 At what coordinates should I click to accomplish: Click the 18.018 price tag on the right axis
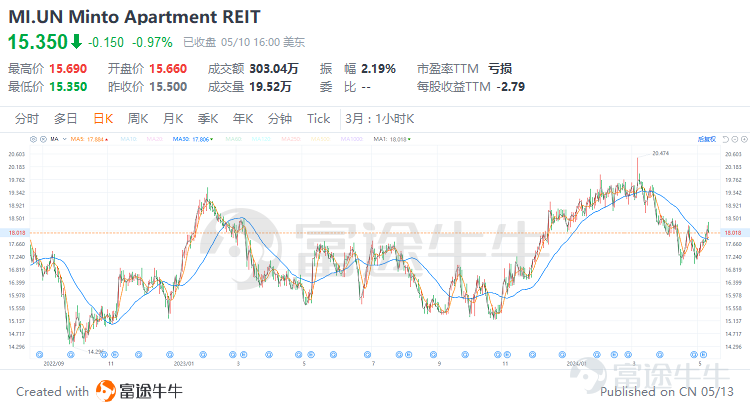point(733,233)
